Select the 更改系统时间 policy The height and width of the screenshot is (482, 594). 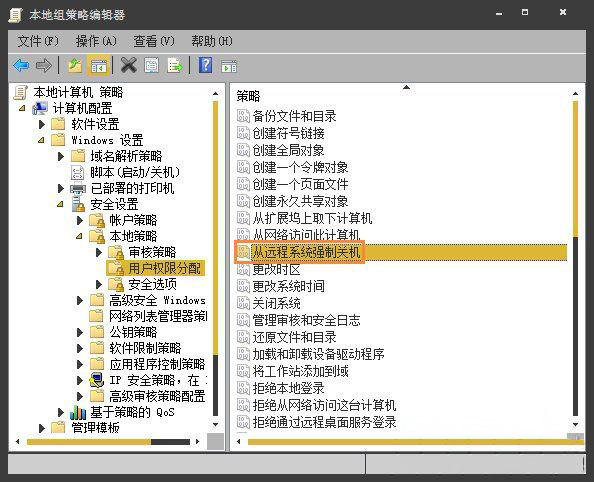tap(289, 286)
